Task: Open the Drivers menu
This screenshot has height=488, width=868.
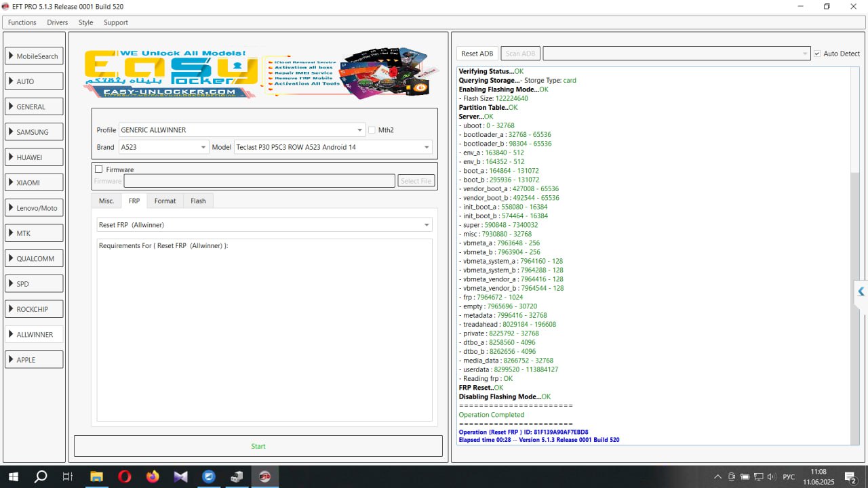Action: pos(58,22)
